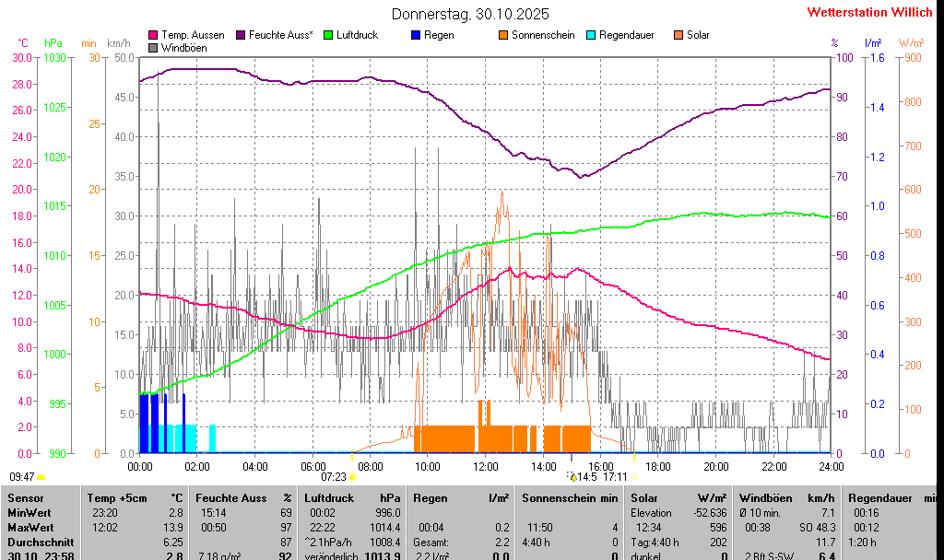Viewport: 944px width, 560px height.
Task: Click the hPa pressure axis label
Action: 53,43
